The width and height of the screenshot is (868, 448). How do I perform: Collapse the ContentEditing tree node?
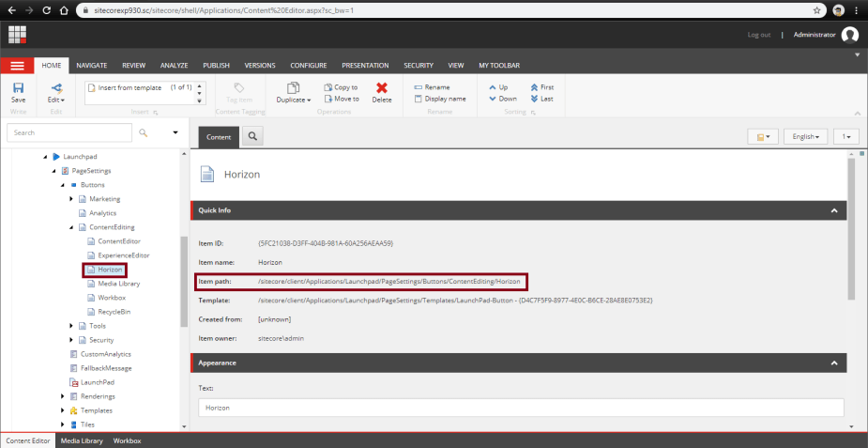click(x=71, y=227)
